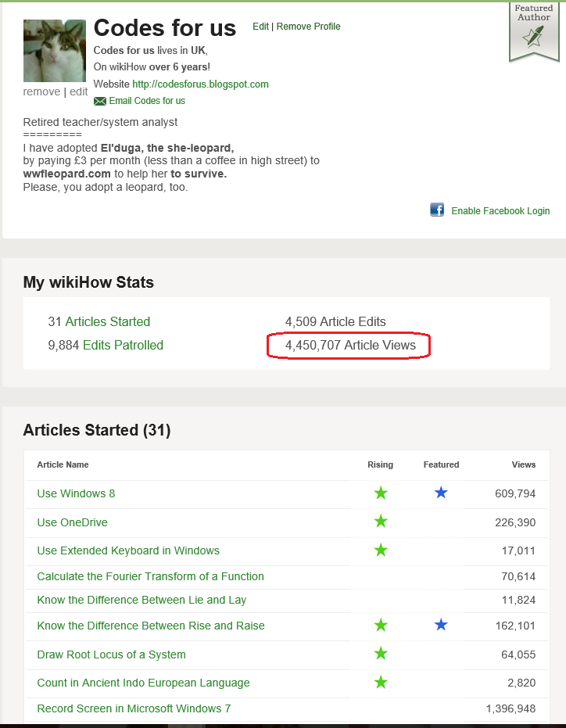Open the cat profile picture

tap(55, 51)
